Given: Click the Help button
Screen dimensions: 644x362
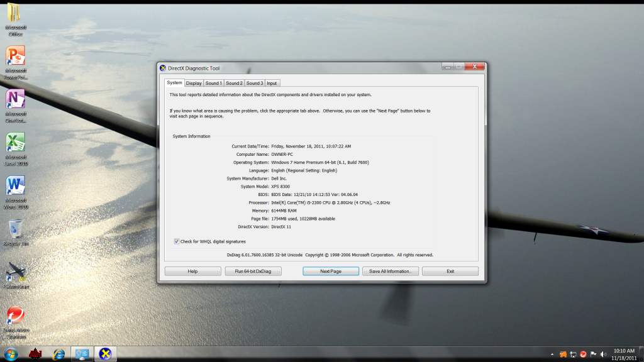Looking at the screenshot, I should point(192,271).
